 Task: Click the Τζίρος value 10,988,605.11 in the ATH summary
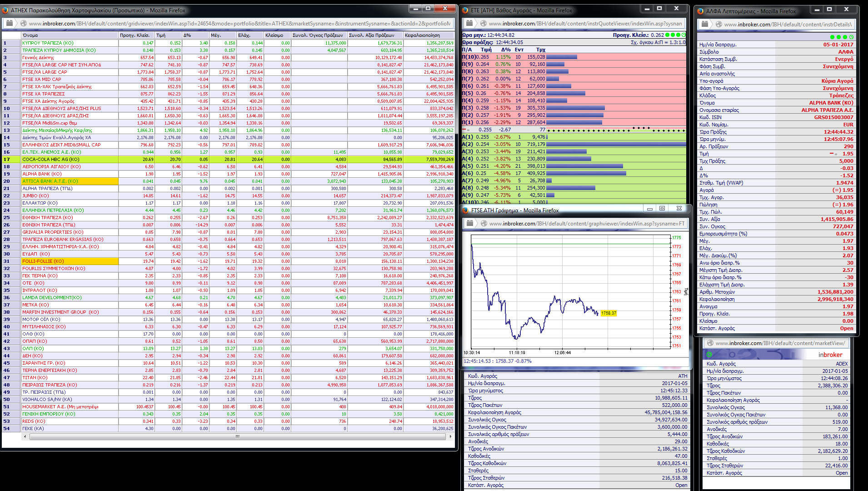pos(671,398)
